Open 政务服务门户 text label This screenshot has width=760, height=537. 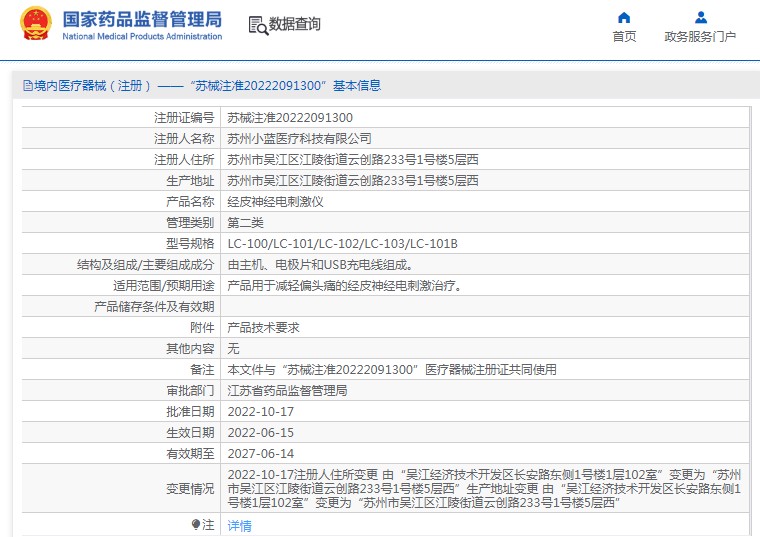(x=700, y=37)
